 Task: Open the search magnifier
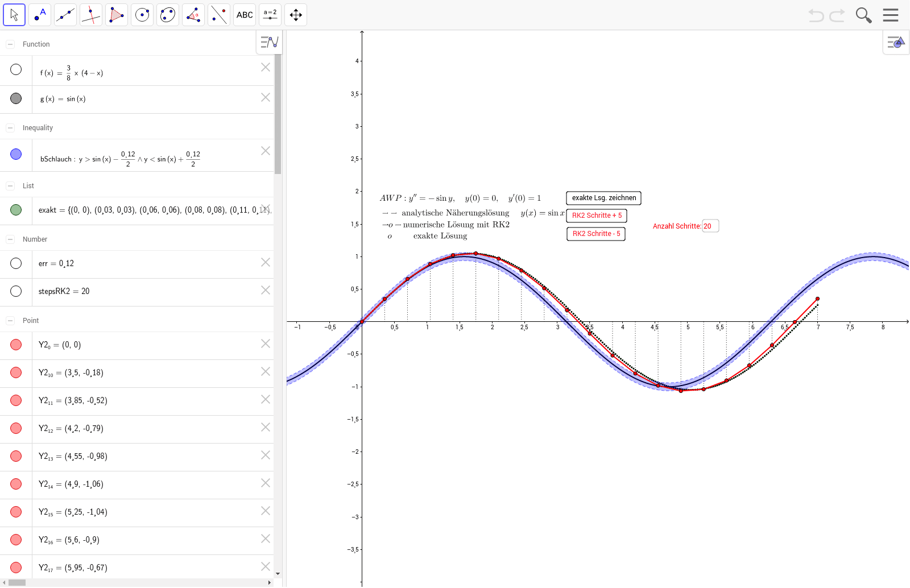pyautogui.click(x=863, y=15)
